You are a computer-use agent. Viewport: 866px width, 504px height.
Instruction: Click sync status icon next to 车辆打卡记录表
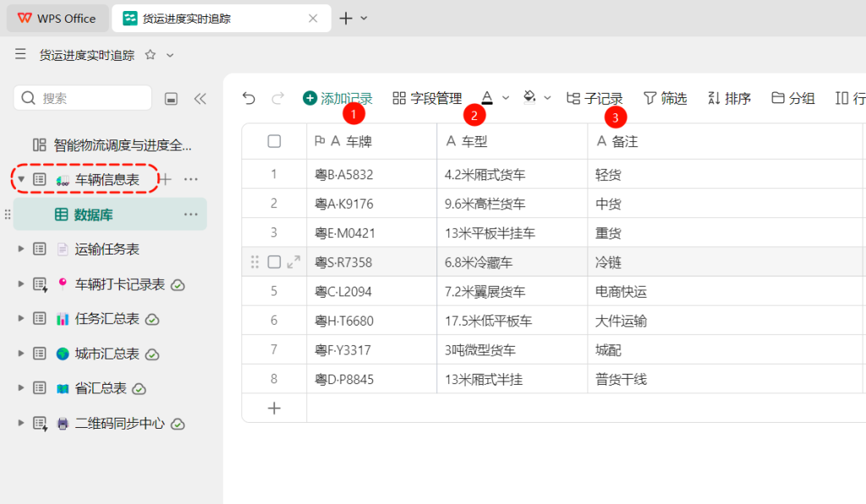178,285
